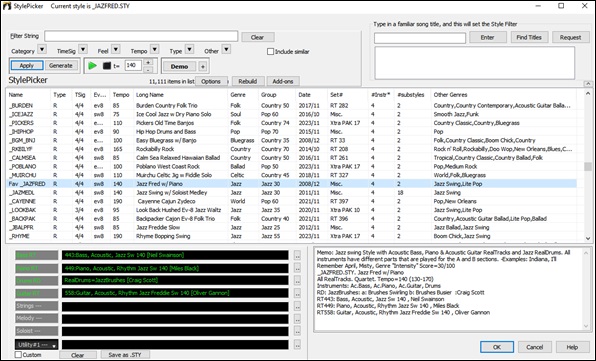Screen dimensions: 596x361
Task: Click the Clear button beside Custom
Action: click(x=78, y=355)
